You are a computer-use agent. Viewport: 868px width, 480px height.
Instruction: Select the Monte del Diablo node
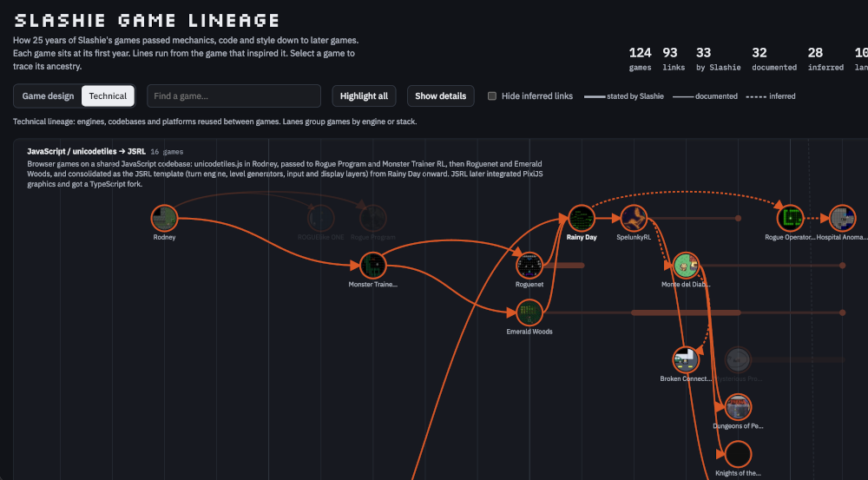(686, 266)
